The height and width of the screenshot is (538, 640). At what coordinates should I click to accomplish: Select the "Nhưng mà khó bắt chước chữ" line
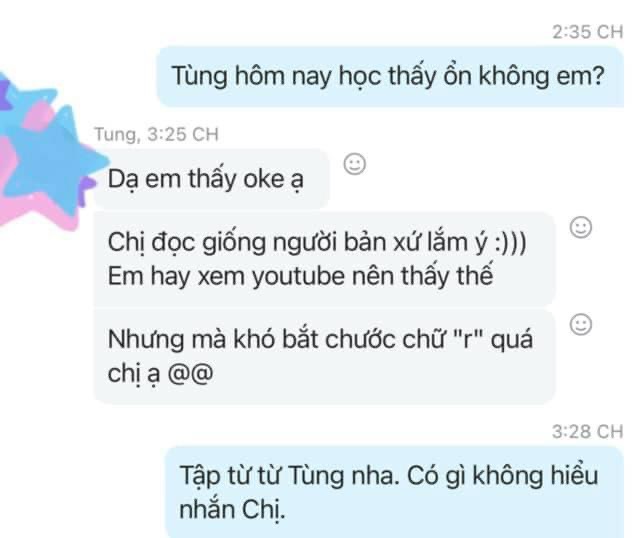320,340
